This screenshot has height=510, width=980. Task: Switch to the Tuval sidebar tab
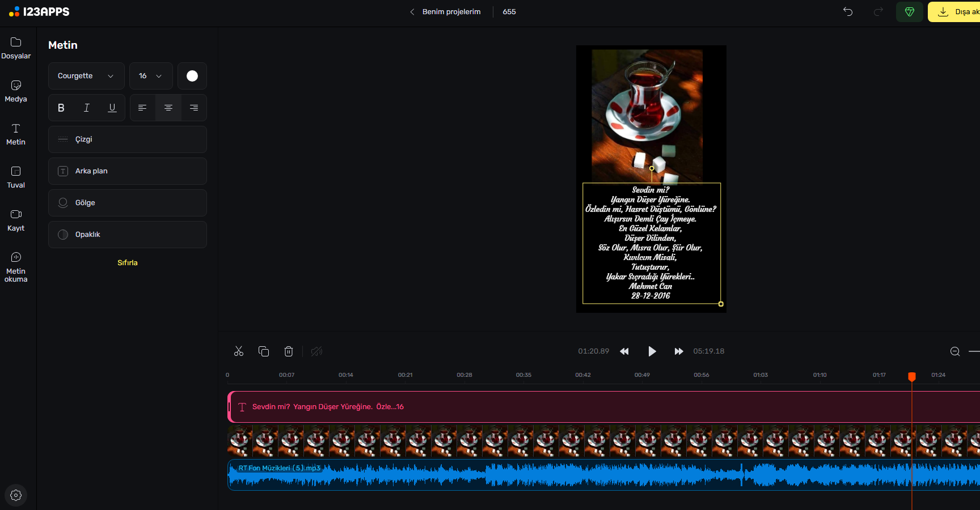[16, 177]
